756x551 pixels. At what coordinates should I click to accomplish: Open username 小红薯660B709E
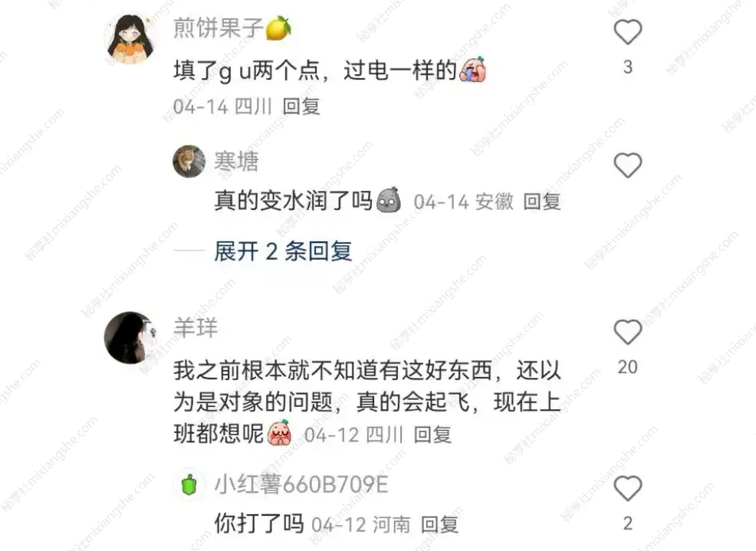pyautogui.click(x=301, y=484)
